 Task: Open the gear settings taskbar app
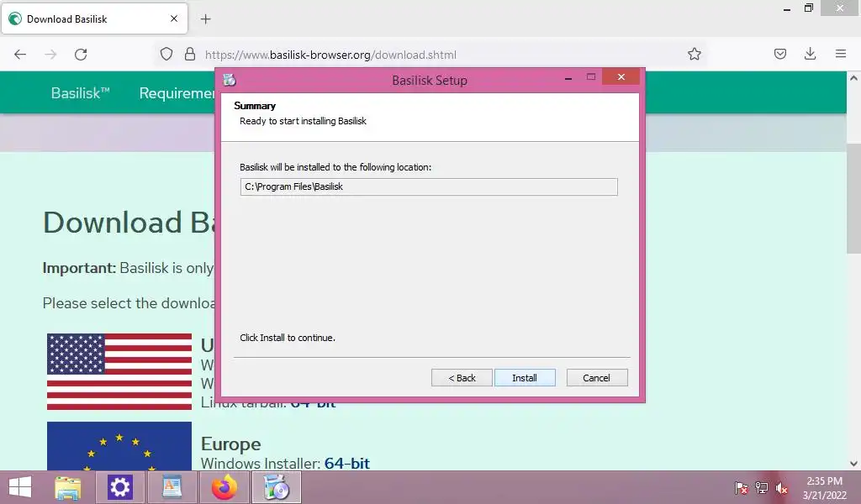[x=119, y=487]
